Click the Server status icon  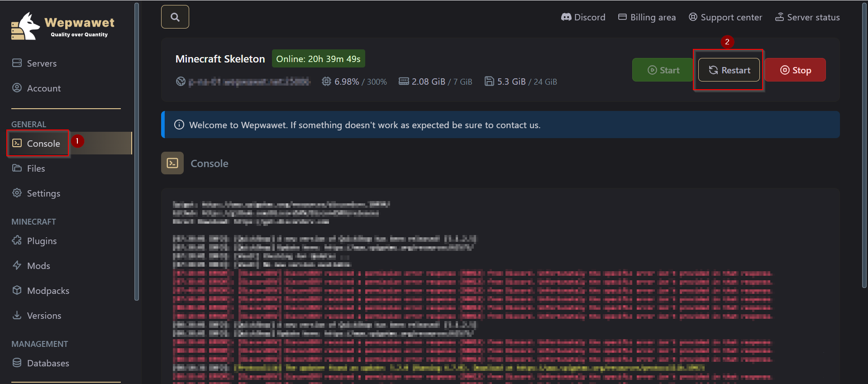(x=779, y=17)
